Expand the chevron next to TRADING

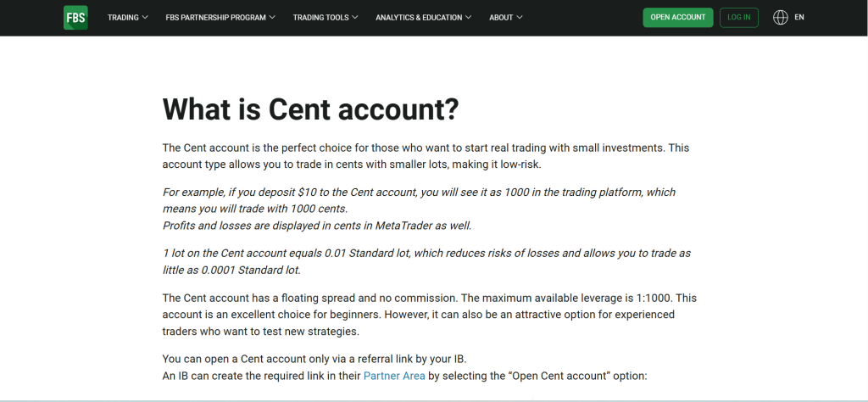[146, 17]
